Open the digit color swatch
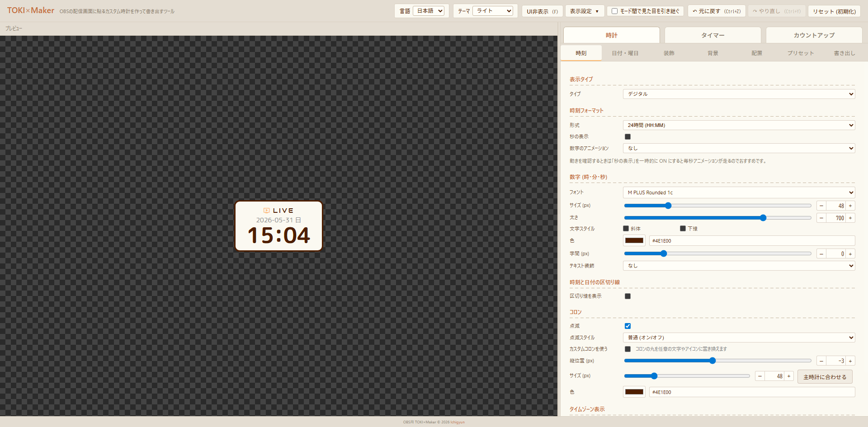868x427 pixels. pyautogui.click(x=634, y=241)
